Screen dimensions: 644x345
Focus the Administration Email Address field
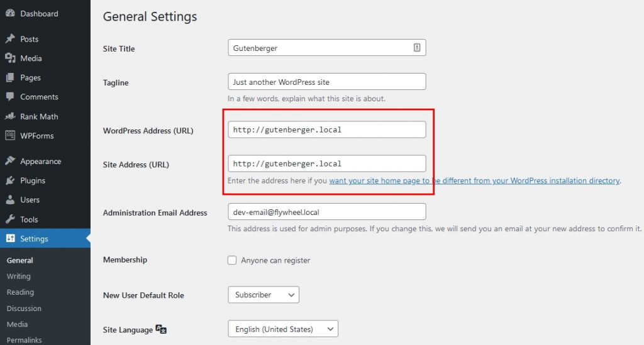326,212
